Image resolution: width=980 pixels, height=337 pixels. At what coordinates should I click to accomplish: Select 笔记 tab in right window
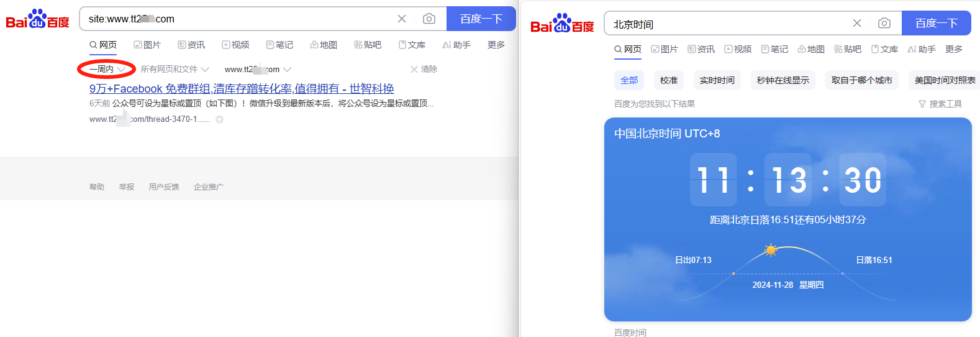pos(774,49)
